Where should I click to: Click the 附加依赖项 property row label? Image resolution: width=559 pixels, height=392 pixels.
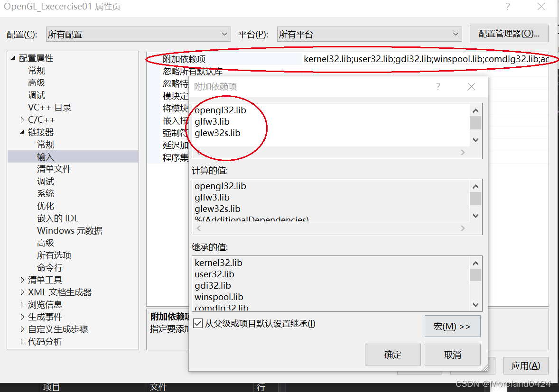click(x=184, y=59)
